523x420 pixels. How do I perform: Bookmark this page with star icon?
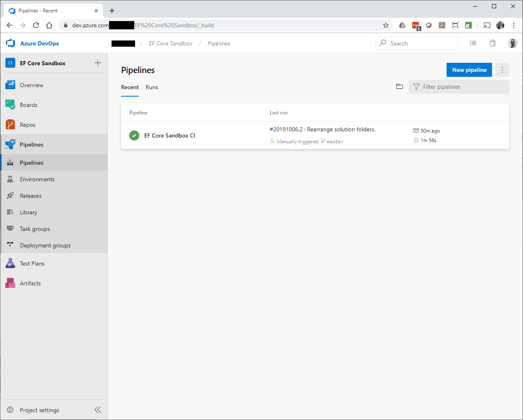[x=385, y=25]
